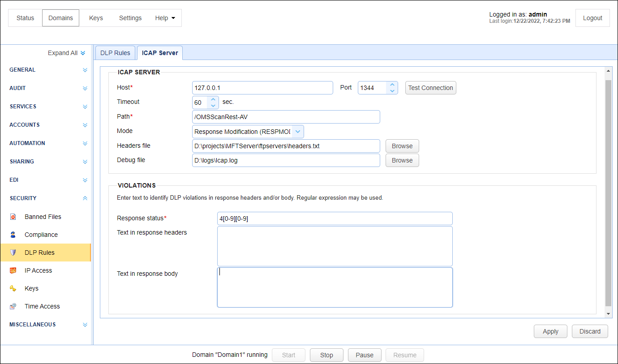Click the Discard button
This screenshot has height=364, width=618.
coord(590,331)
